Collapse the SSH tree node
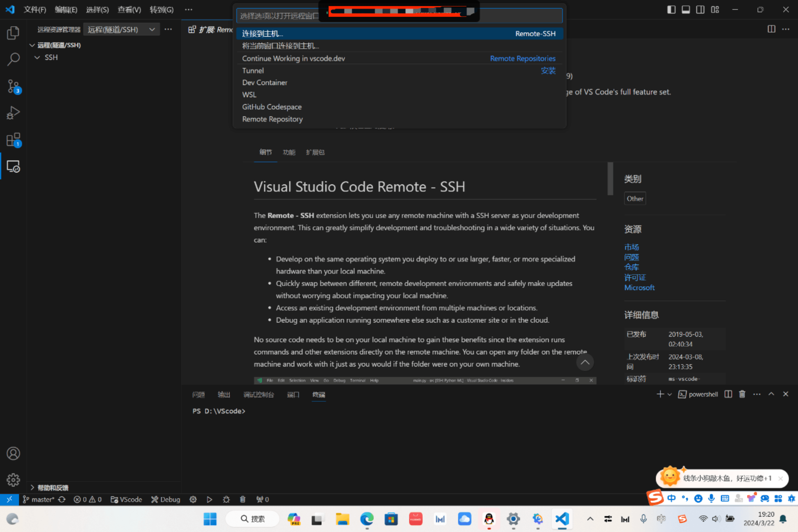 (x=37, y=57)
